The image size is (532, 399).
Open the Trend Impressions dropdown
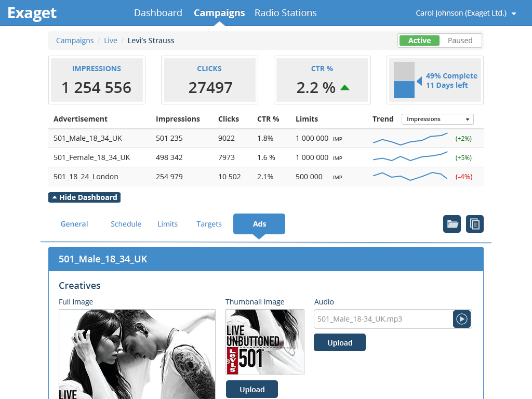pyautogui.click(x=437, y=119)
